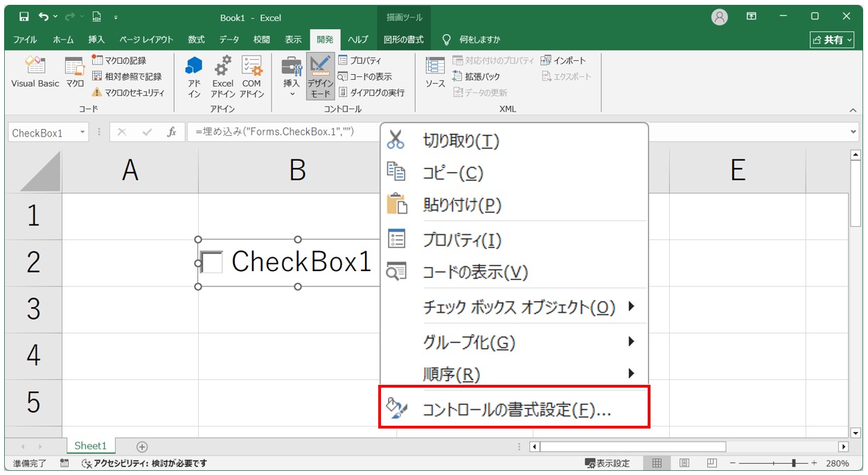Collapse the ribbon with the chevron
The width and height of the screenshot is (868, 475).
pos(853,110)
